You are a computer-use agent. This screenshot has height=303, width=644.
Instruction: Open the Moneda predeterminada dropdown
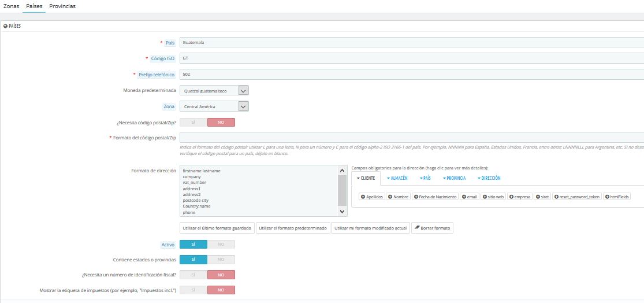click(x=214, y=90)
